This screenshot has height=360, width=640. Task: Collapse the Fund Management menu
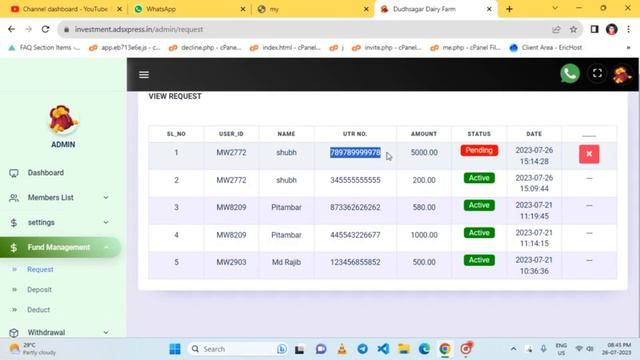point(60,247)
